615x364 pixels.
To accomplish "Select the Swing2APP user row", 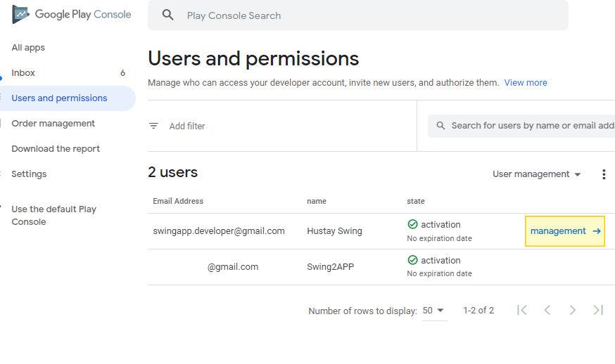I will (334, 267).
